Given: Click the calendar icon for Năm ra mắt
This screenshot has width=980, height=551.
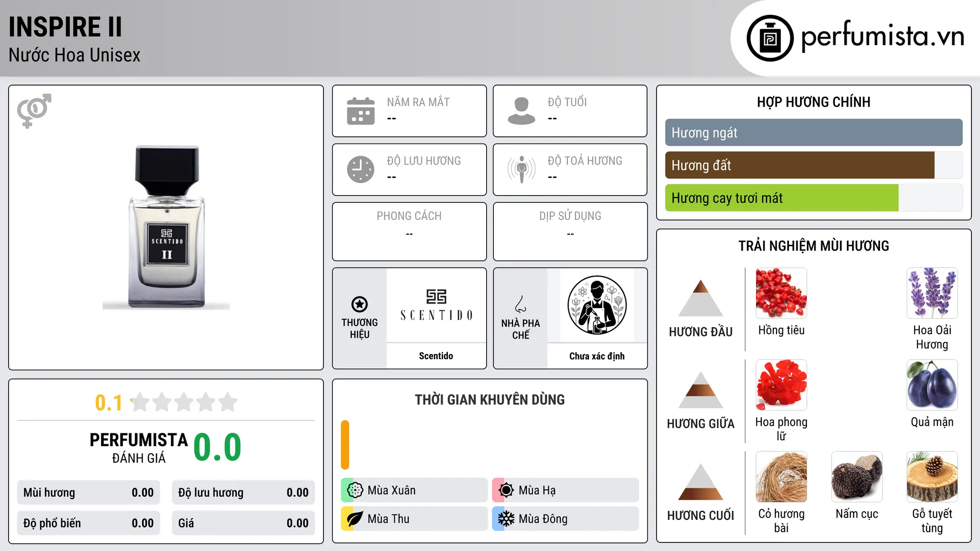Looking at the screenshot, I should tap(361, 111).
